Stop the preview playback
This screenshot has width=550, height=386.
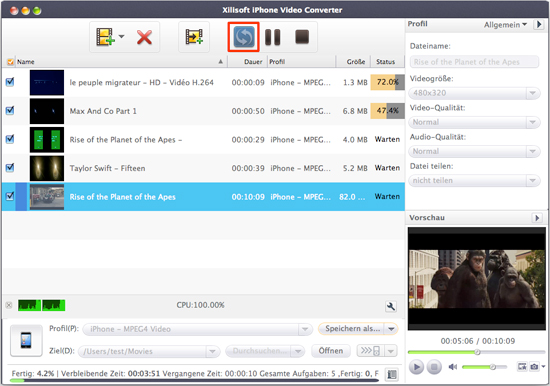click(x=434, y=367)
